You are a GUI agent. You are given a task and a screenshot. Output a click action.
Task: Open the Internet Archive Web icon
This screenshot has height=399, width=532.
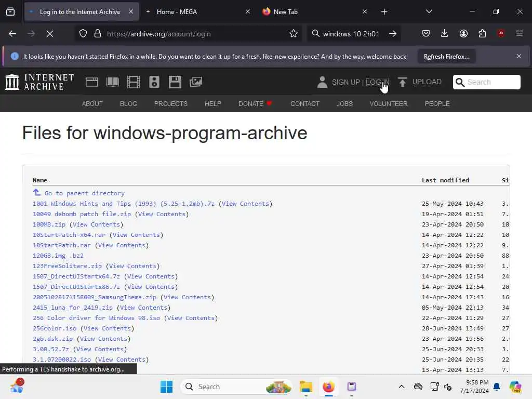coord(92,82)
